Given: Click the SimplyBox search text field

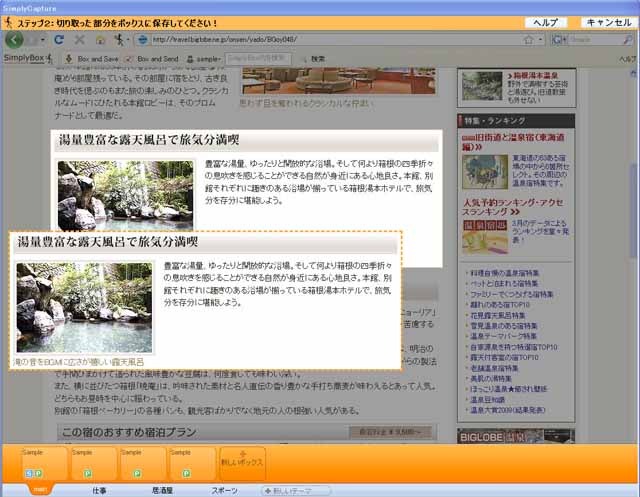Looking at the screenshot, I should 258,59.
